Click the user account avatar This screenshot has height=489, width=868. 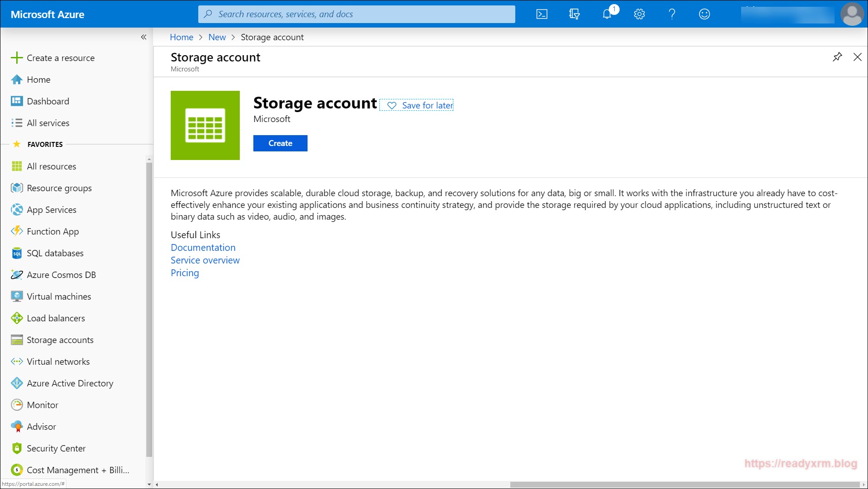tap(852, 14)
